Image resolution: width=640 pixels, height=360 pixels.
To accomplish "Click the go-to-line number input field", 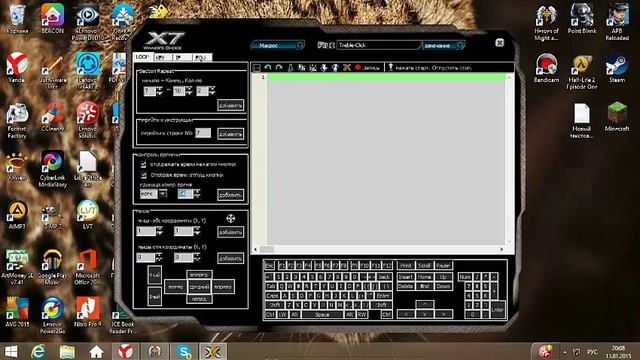I will pyautogui.click(x=203, y=133).
